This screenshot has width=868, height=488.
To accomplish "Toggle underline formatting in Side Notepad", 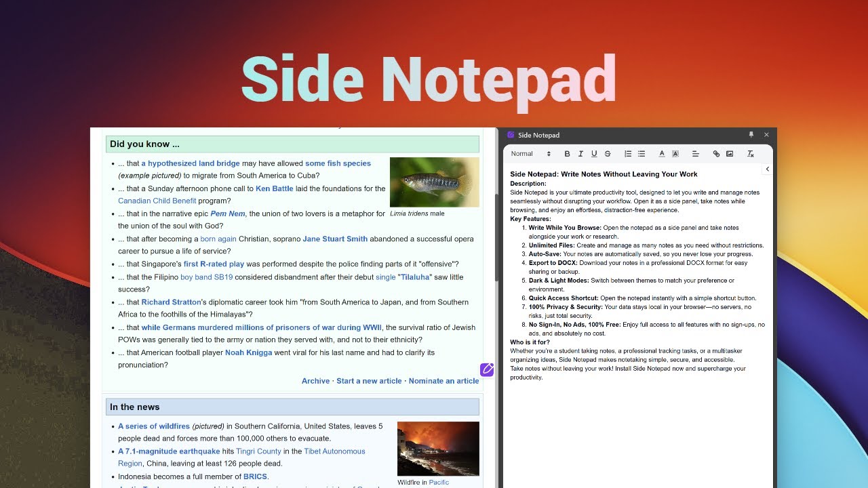I will pyautogui.click(x=594, y=154).
